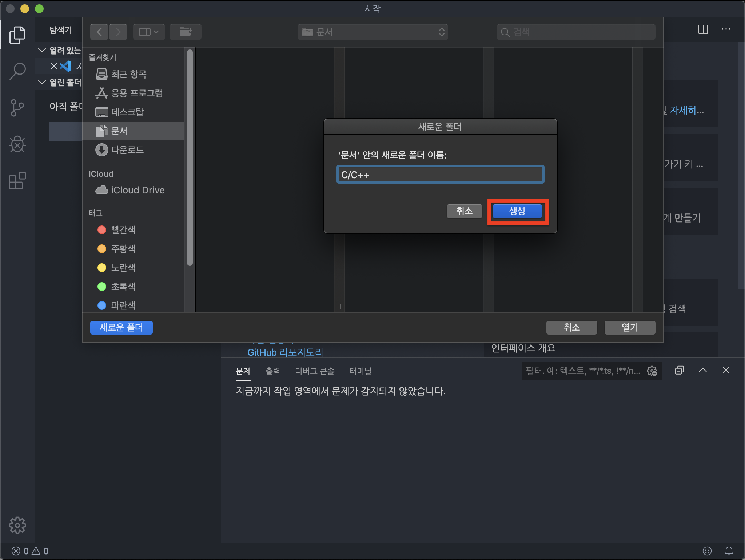The width and height of the screenshot is (745, 560).
Task: Open the Manage gear icon at bottom left
Action: 17,525
